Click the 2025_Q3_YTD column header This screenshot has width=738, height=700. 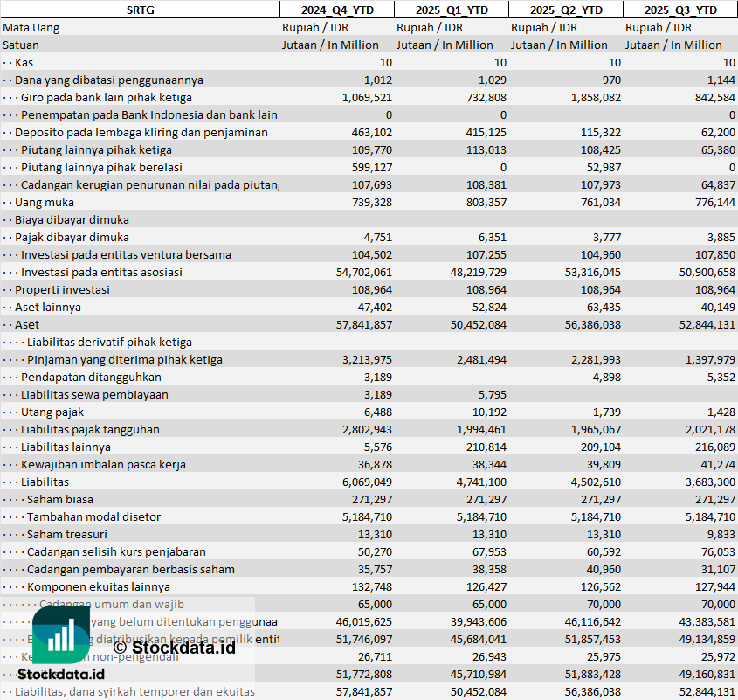pos(680,10)
